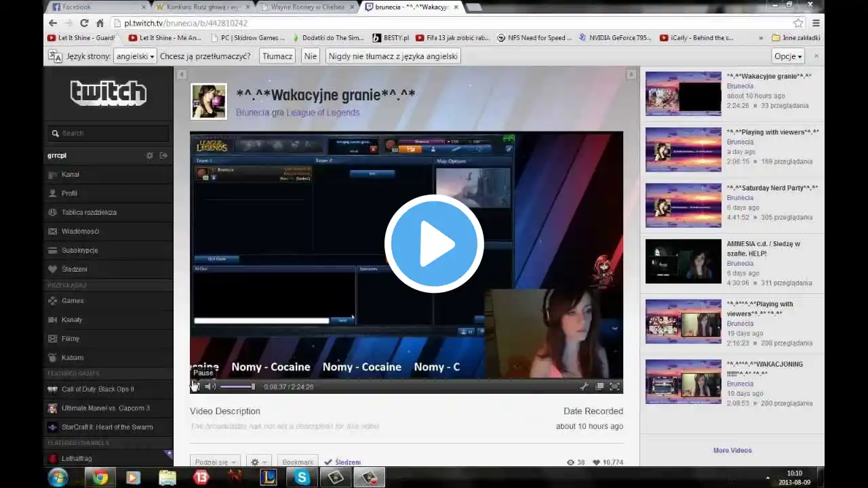Open StarCraft II: Heart of the Swarm

coord(100,427)
